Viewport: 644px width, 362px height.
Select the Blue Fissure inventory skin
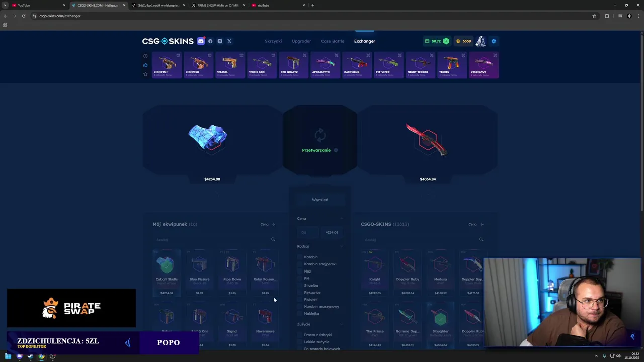pyautogui.click(x=199, y=272)
